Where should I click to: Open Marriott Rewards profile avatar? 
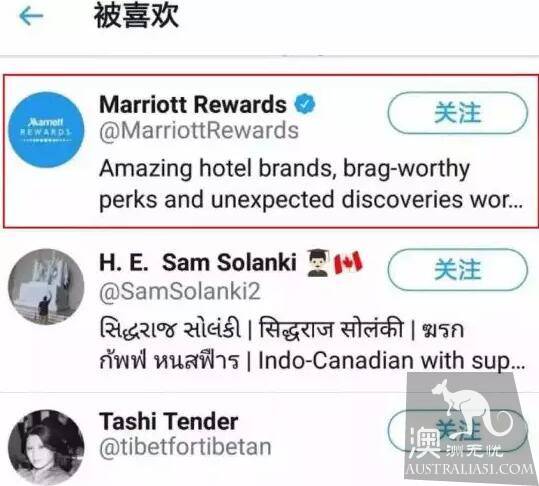[x=46, y=130]
